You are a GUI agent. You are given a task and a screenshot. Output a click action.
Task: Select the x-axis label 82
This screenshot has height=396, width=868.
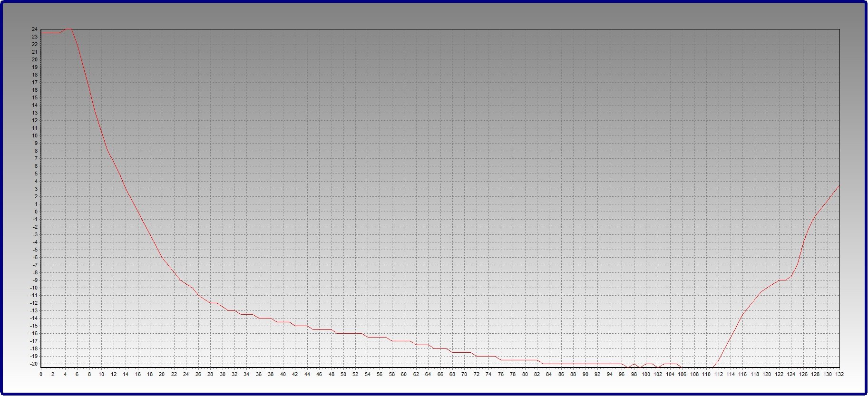click(x=537, y=375)
